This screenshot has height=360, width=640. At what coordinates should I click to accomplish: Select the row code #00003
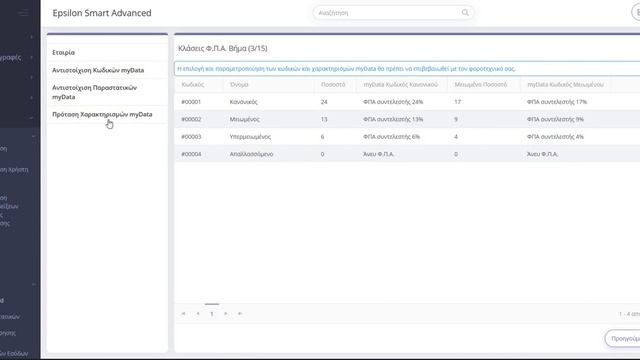191,137
